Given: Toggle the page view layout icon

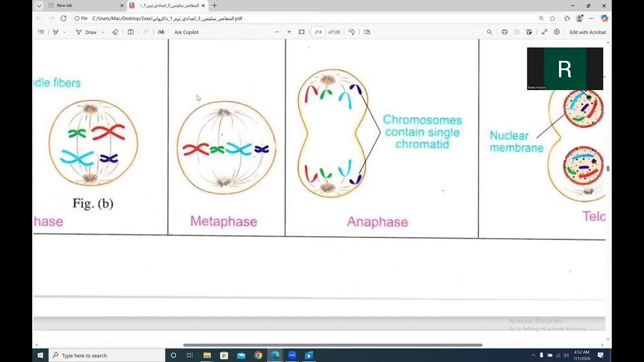Looking at the screenshot, I should pos(367,32).
